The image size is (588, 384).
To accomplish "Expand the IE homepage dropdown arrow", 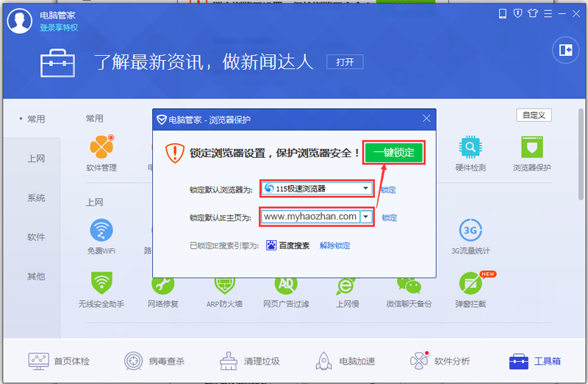I will coord(365,217).
